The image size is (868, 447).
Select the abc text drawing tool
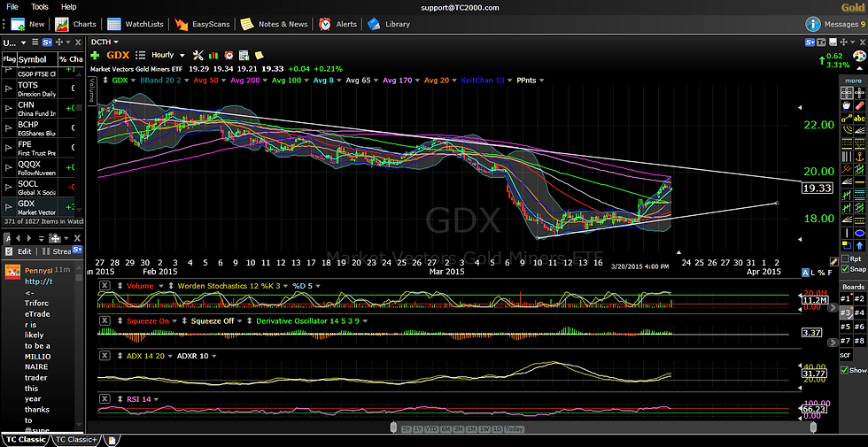click(x=859, y=118)
